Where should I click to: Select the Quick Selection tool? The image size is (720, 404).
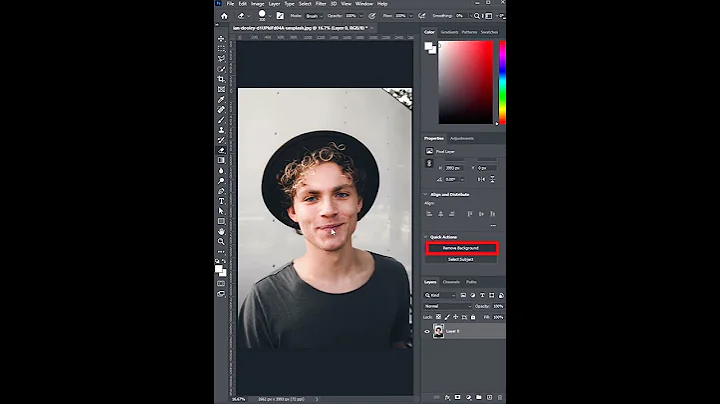pyautogui.click(x=221, y=69)
